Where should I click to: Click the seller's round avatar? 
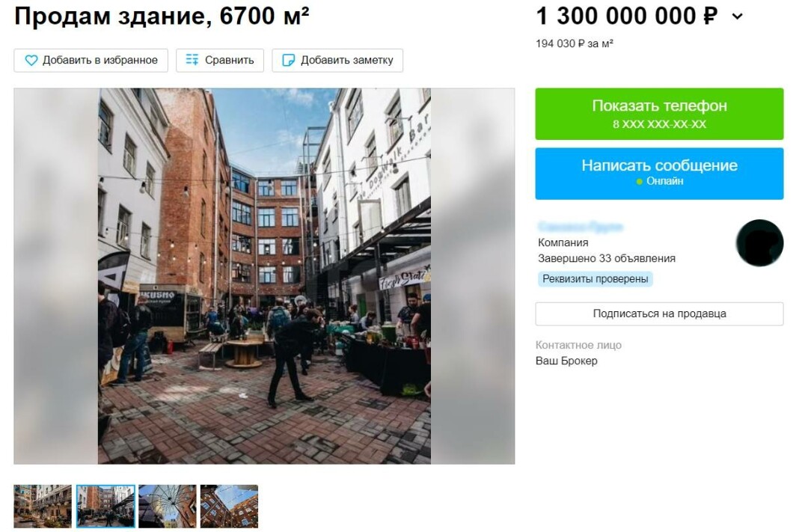point(759,242)
